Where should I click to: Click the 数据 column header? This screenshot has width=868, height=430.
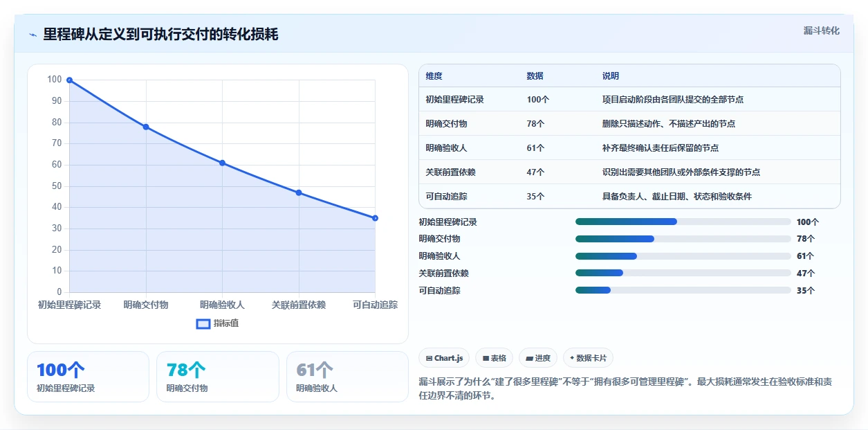(x=535, y=75)
